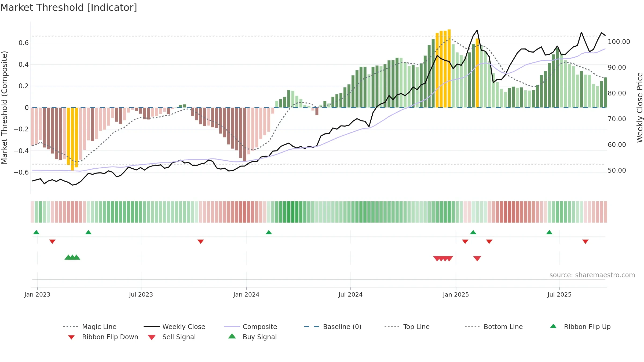Toggle the Bottom Line legend entry
The width and height of the screenshot is (644, 362).
(x=494, y=327)
